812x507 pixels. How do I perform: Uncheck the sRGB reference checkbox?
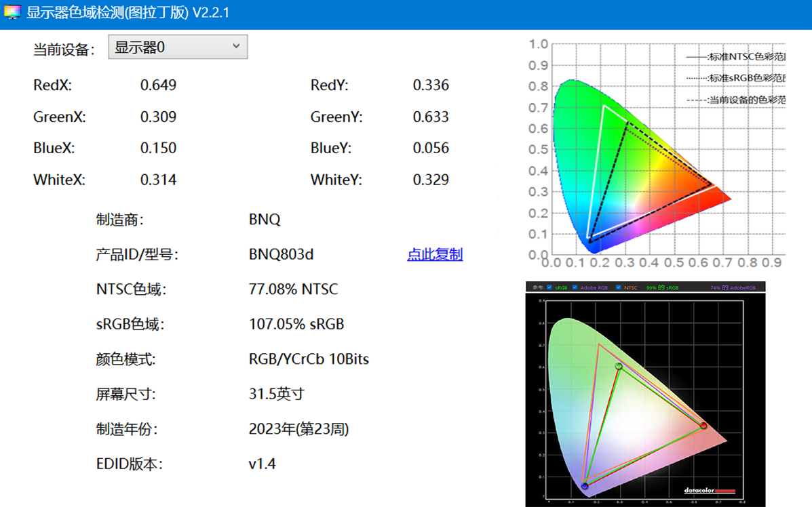(x=549, y=287)
